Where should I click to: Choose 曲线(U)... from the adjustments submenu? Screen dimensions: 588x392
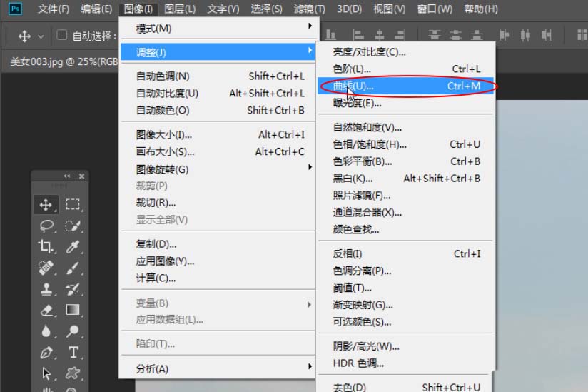pyautogui.click(x=406, y=86)
